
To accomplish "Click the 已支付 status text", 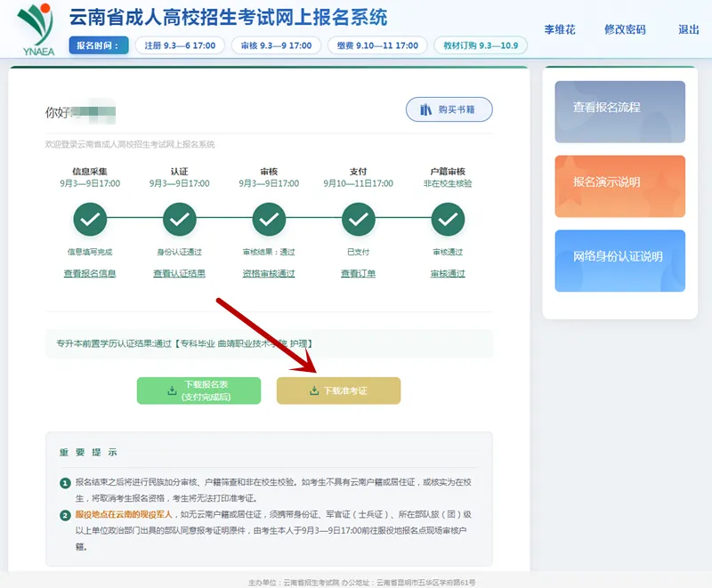I will pos(359,252).
